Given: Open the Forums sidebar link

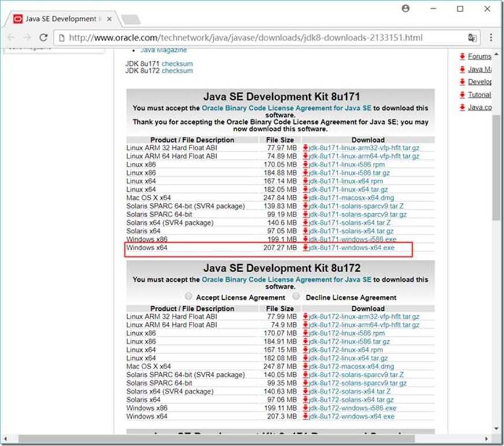Looking at the screenshot, I should click(x=479, y=57).
